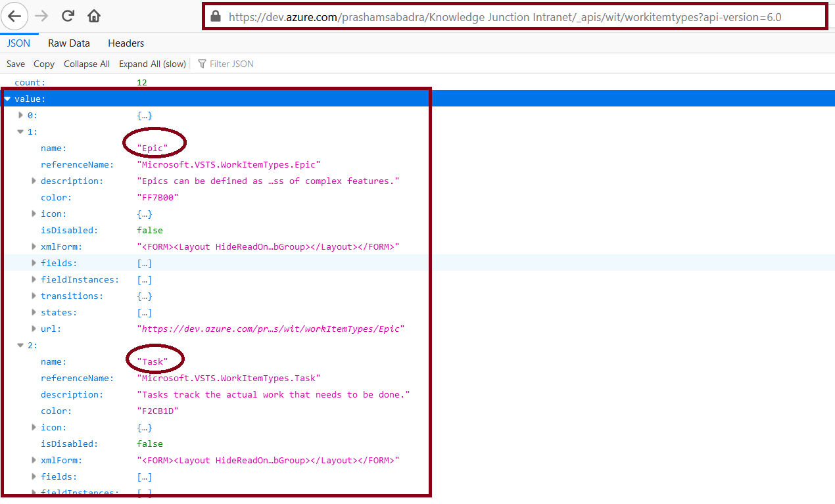Click Epic isDisabled false value
This screenshot has height=504, width=835.
click(150, 230)
